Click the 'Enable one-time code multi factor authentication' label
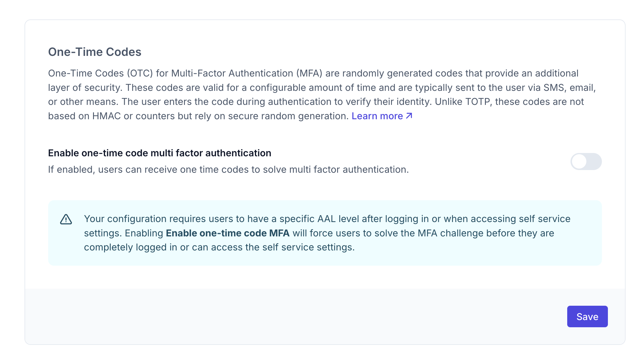This screenshot has width=642, height=364. click(159, 153)
